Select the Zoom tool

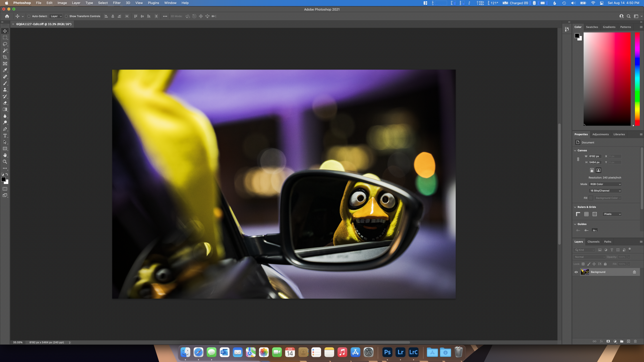click(5, 162)
